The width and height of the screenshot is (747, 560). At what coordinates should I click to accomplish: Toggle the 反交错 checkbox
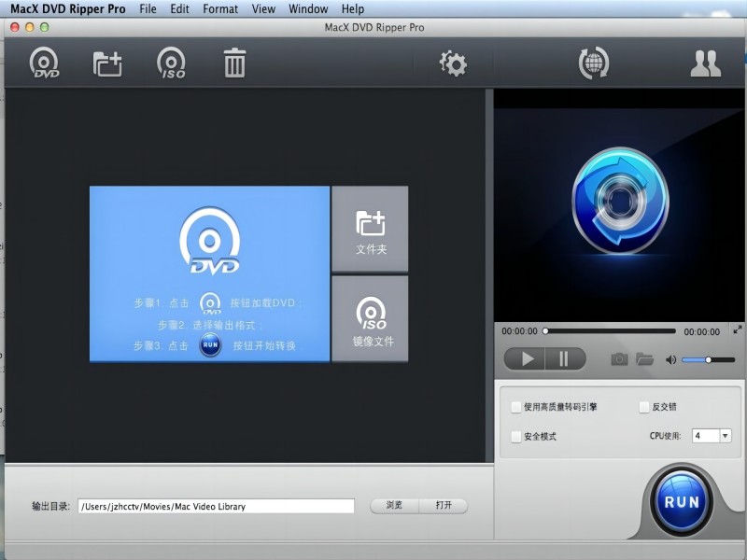(x=644, y=407)
